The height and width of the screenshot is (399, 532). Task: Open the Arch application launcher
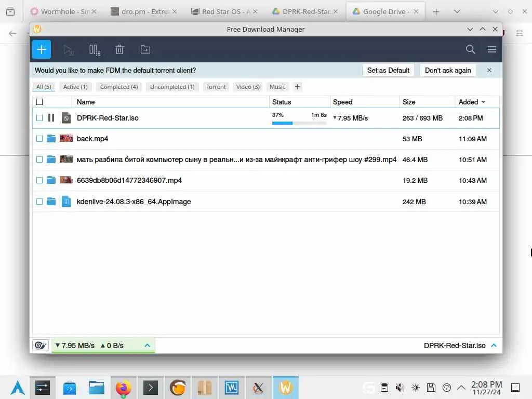point(18,388)
